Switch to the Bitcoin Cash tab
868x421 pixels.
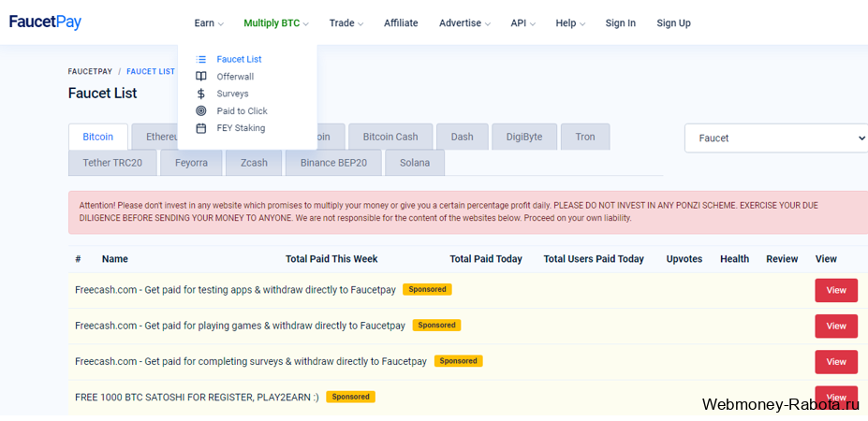click(x=390, y=137)
